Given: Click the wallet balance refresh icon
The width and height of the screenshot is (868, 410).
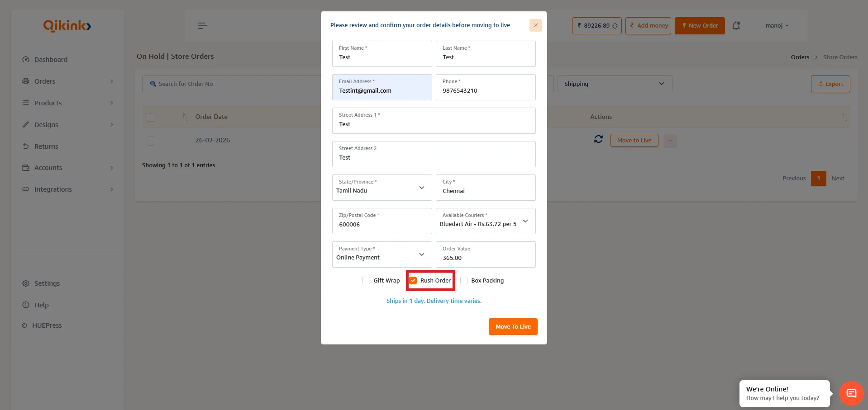Looking at the screenshot, I should pos(615,26).
